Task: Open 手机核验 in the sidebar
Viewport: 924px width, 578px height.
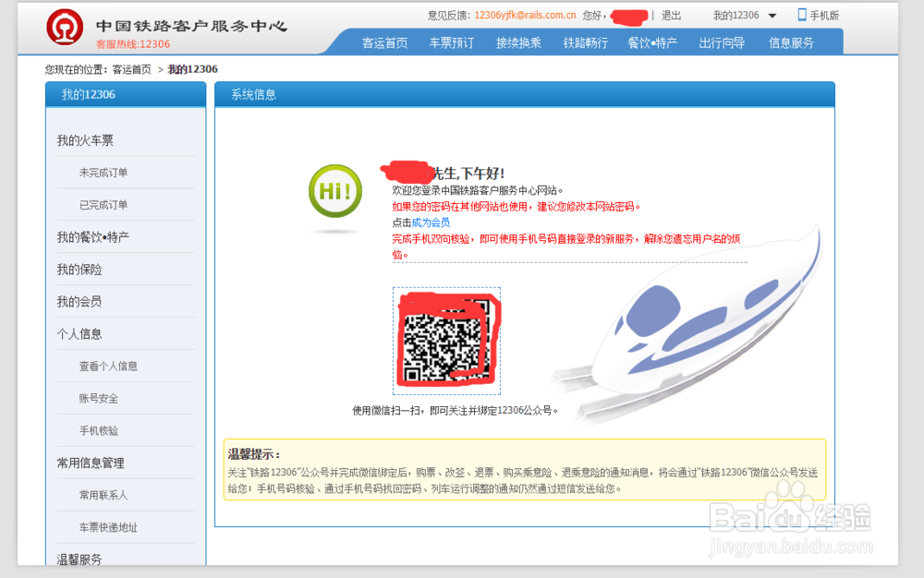Action: click(x=99, y=431)
